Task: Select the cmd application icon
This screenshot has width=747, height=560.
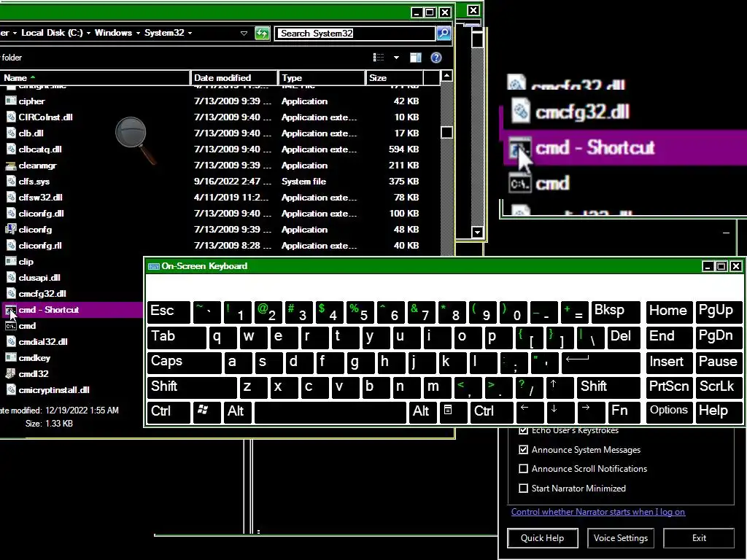Action: (10, 326)
